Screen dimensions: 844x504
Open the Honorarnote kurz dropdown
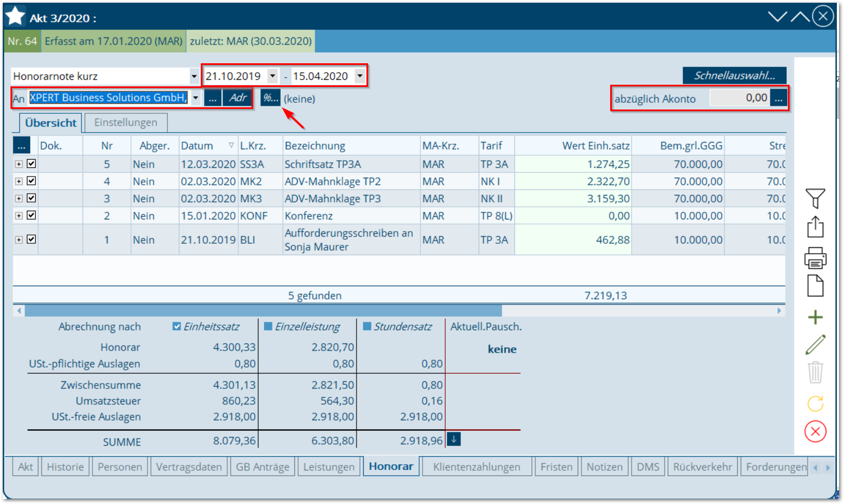194,76
